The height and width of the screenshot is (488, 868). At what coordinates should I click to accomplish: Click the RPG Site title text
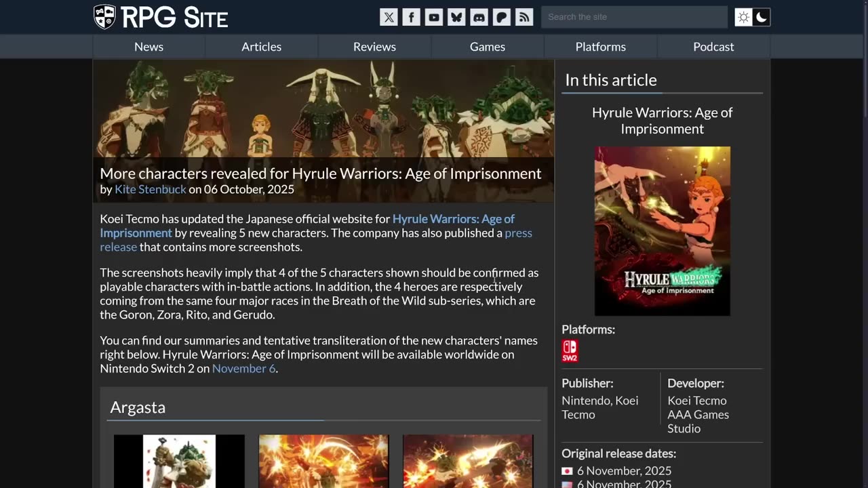(x=175, y=18)
